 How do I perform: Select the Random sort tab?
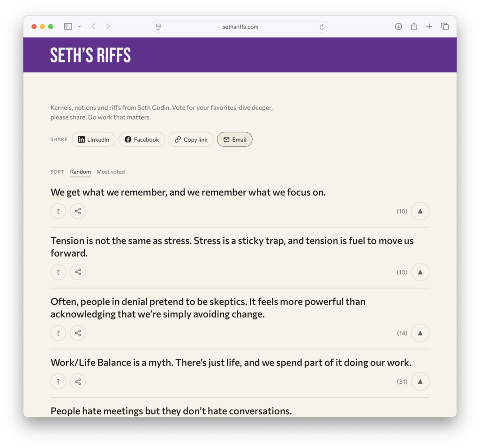(x=80, y=172)
